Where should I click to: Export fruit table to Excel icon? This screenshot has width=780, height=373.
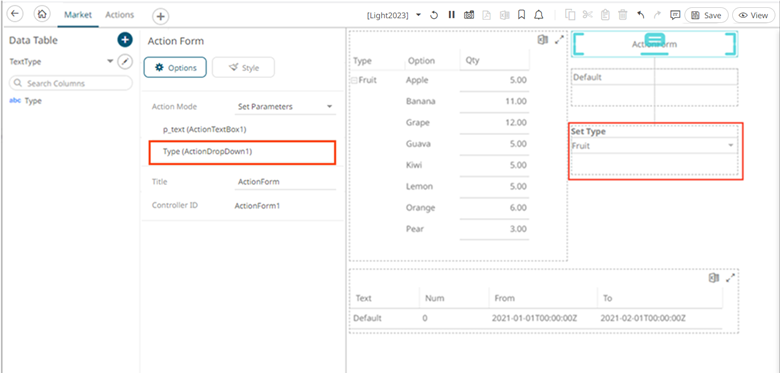[x=543, y=40]
